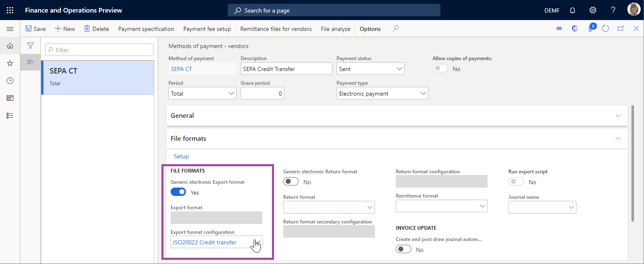
Task: Open notifications via the bell icon
Action: pyautogui.click(x=572, y=10)
